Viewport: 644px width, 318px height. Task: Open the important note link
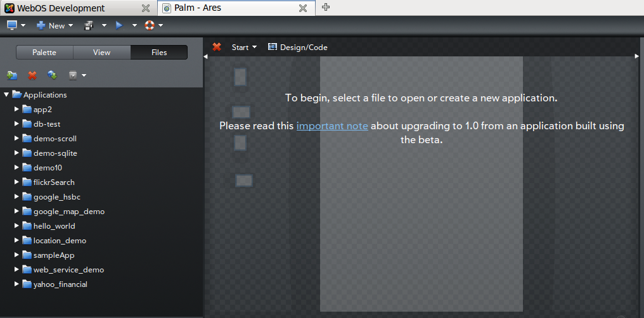click(332, 125)
